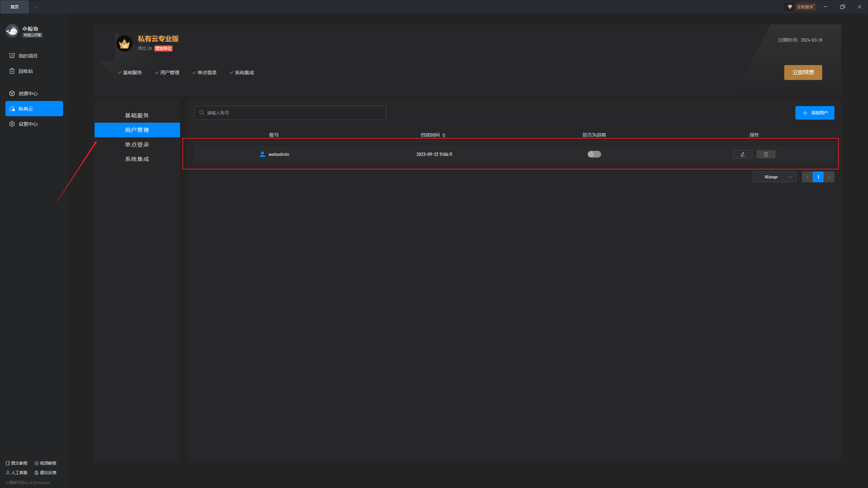Click 是否为游客 column header

tap(594, 135)
